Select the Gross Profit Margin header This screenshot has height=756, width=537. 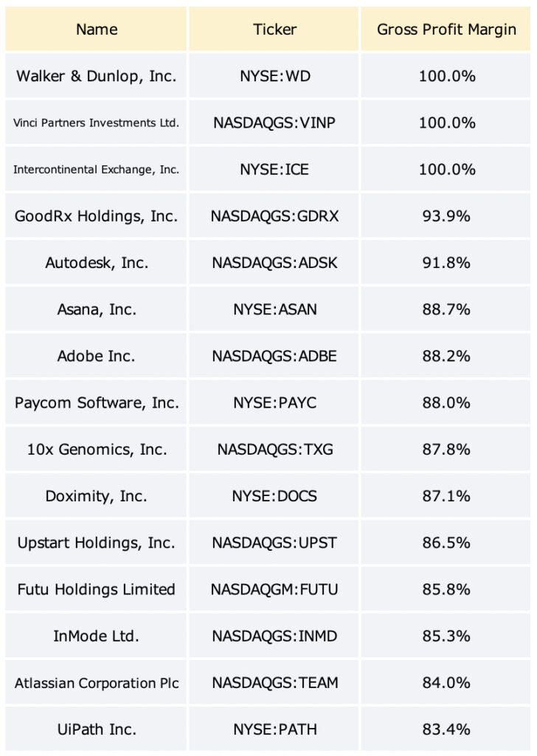[446, 29]
